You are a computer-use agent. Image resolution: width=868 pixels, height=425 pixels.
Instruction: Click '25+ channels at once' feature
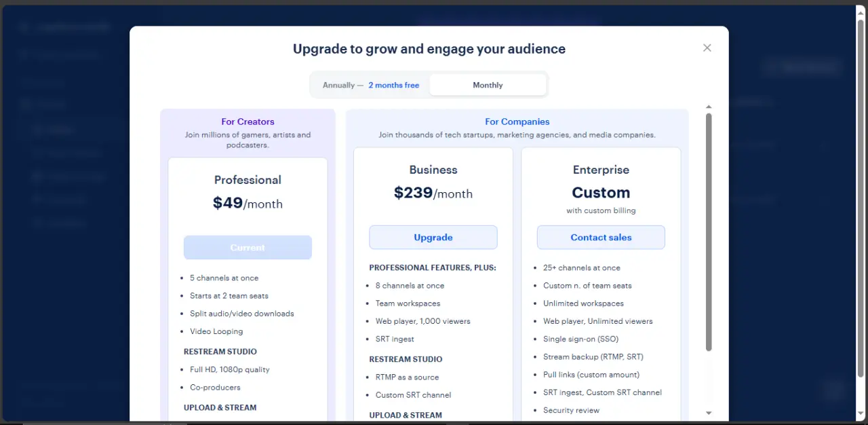pyautogui.click(x=582, y=267)
